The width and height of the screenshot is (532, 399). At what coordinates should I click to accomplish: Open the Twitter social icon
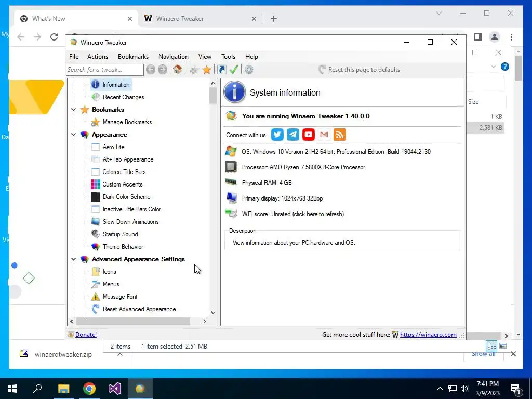coord(277,135)
